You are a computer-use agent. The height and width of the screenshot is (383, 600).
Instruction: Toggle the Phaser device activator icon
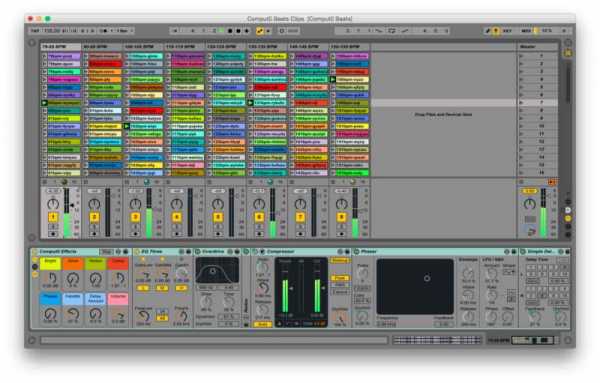tap(357, 252)
